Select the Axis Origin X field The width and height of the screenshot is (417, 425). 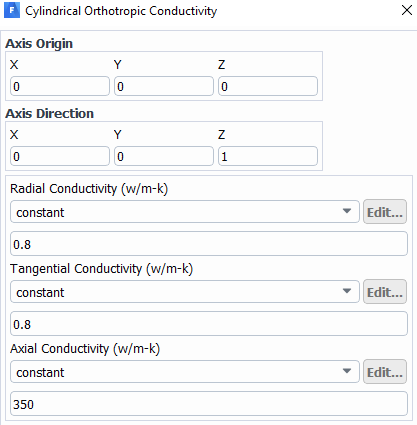click(x=60, y=86)
